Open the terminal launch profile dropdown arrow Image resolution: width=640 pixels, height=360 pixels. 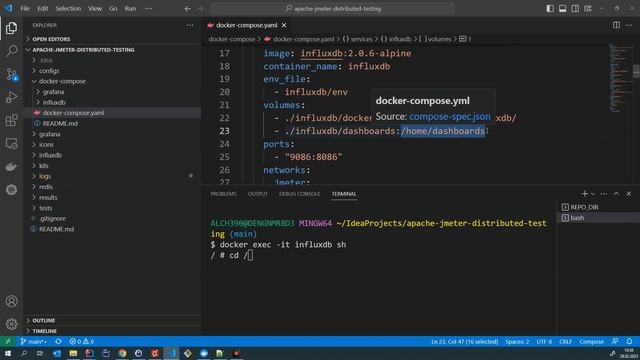pos(593,194)
